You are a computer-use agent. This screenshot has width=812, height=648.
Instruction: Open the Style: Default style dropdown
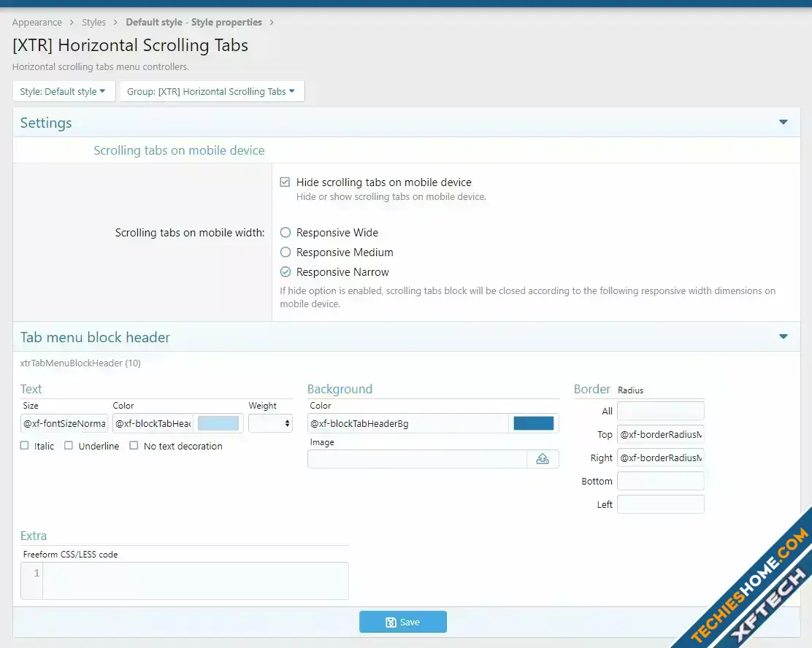(64, 91)
